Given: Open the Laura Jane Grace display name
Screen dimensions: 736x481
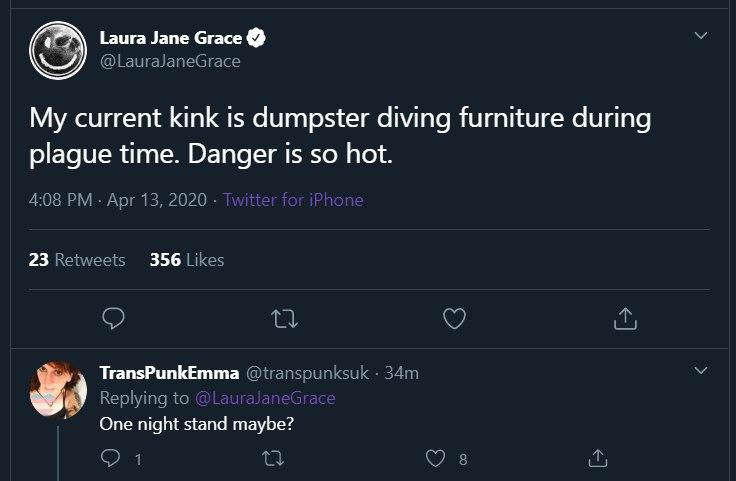Looking at the screenshot, I should [x=170, y=39].
